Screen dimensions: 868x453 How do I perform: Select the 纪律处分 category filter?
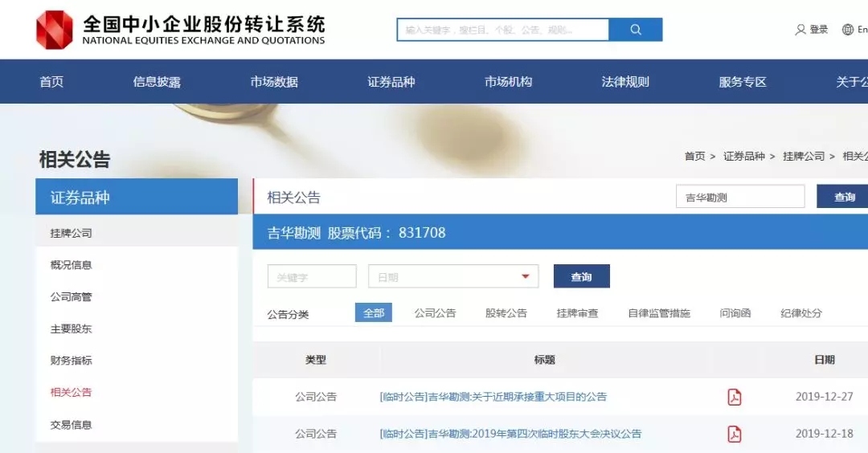coord(801,313)
